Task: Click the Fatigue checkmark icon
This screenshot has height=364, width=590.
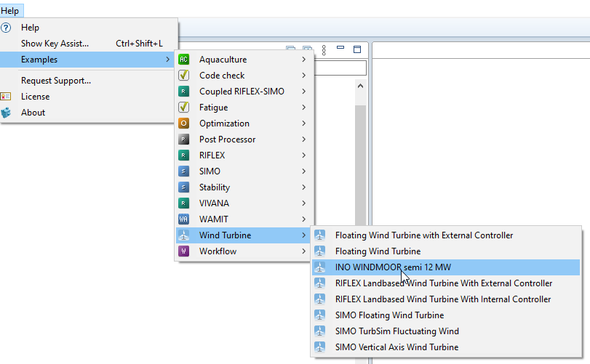Action: click(x=184, y=108)
